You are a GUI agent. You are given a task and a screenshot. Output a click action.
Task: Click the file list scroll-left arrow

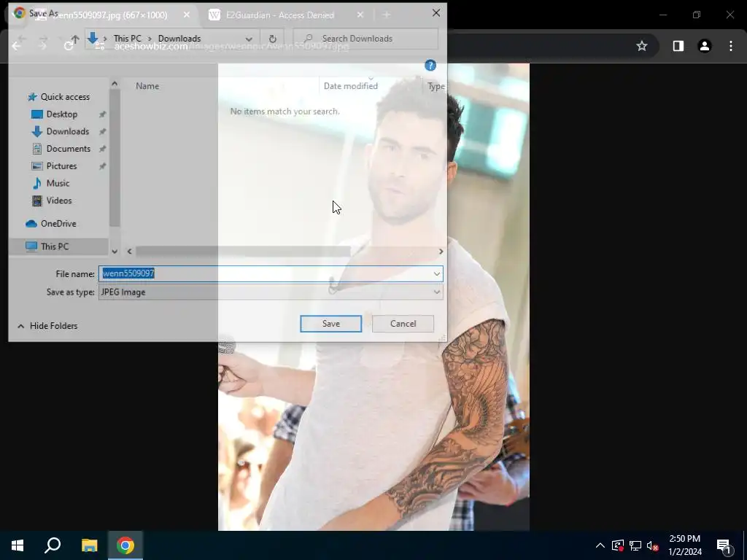pyautogui.click(x=130, y=252)
